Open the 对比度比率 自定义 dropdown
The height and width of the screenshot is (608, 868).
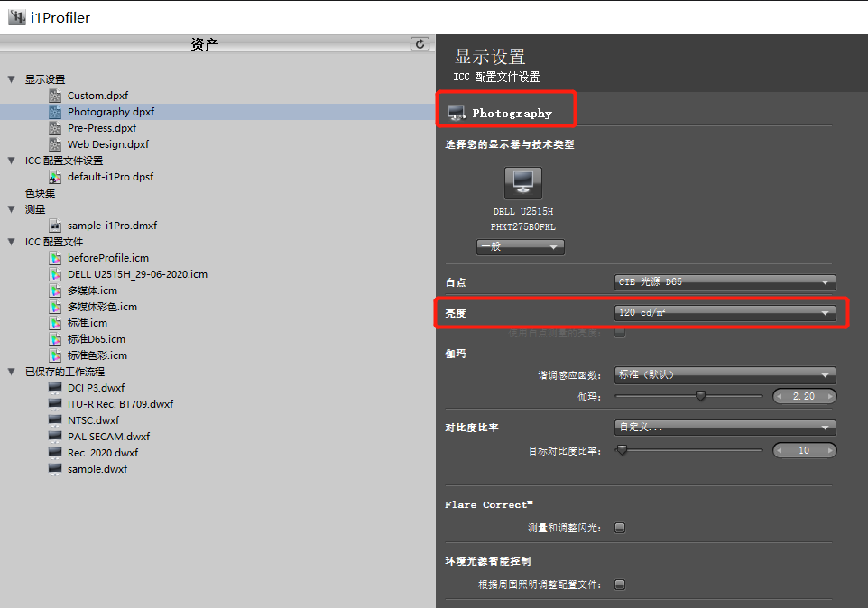725,427
